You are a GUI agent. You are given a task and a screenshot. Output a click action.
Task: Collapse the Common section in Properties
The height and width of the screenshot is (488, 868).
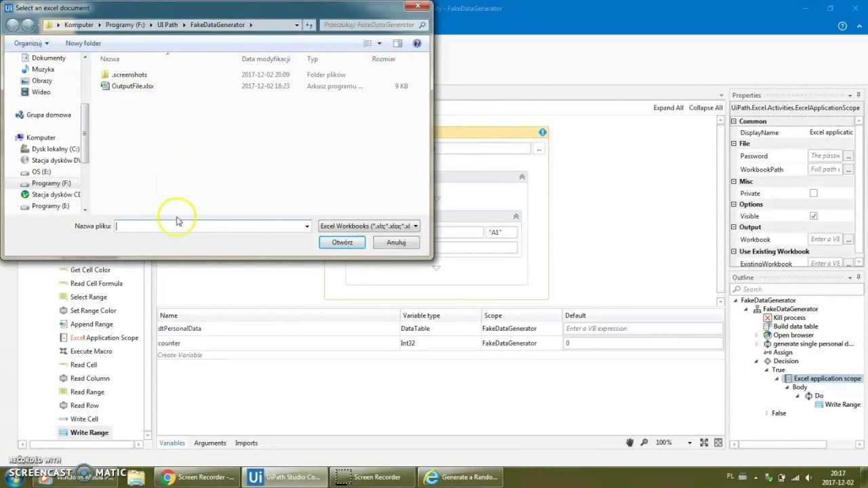[733, 121]
